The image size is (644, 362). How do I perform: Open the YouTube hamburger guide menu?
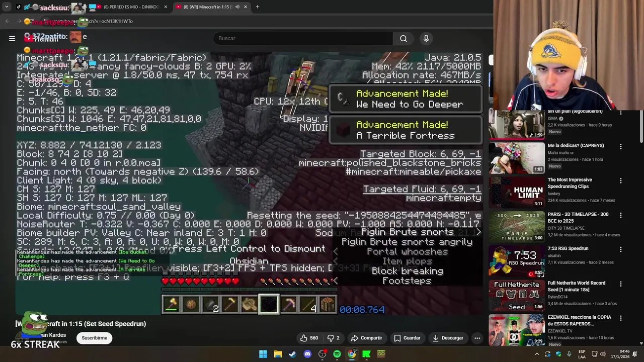click(x=12, y=38)
